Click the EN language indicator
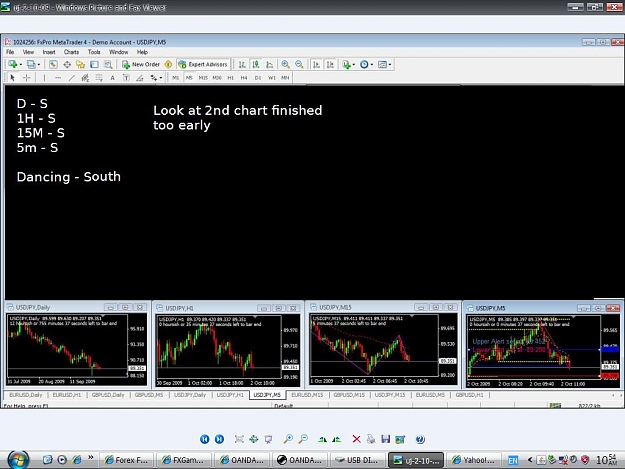625x469 pixels. [x=513, y=460]
